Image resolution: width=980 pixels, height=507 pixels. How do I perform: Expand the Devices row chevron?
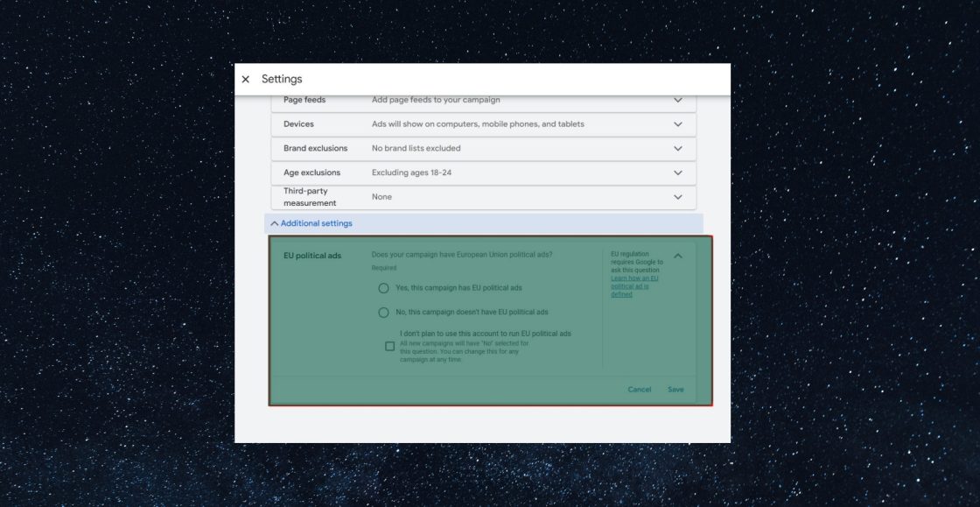click(677, 124)
